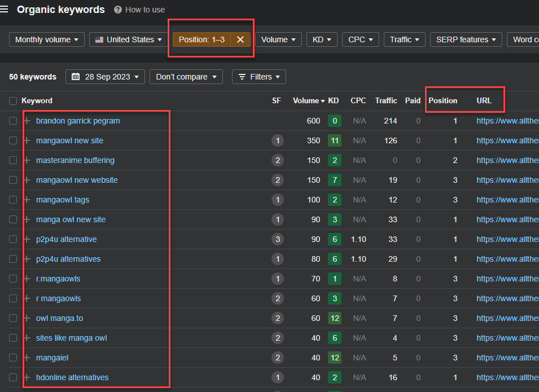
Task: Open the Traffic filter dropdown
Action: [x=405, y=39]
